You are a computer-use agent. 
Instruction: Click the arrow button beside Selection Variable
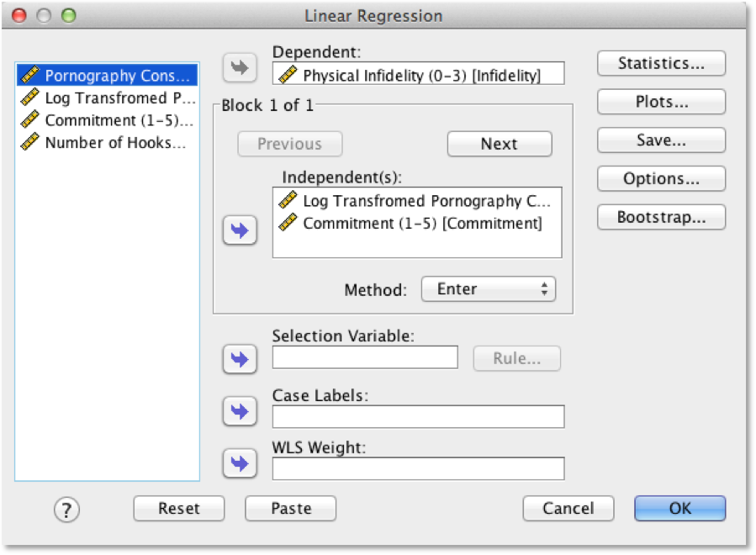pos(240,359)
